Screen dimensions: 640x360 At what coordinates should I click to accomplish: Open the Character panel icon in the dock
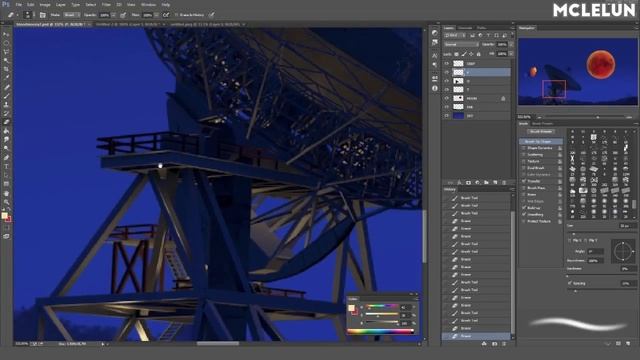(x=435, y=55)
